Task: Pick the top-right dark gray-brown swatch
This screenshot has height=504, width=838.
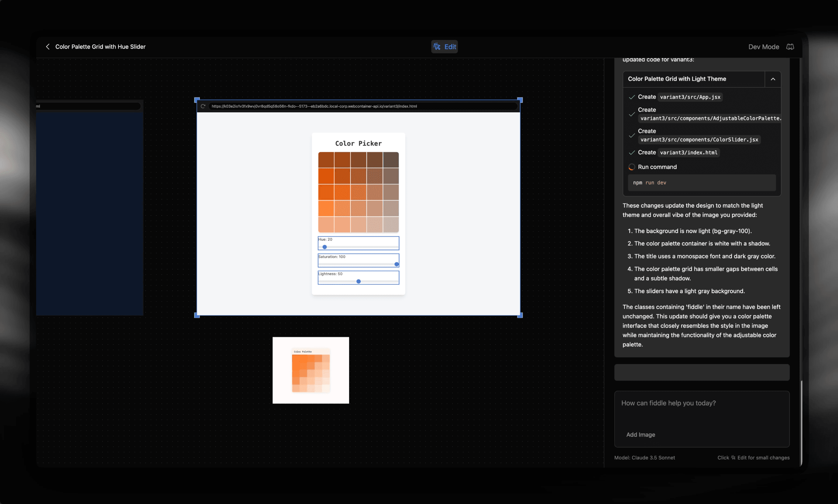Action: click(x=391, y=160)
